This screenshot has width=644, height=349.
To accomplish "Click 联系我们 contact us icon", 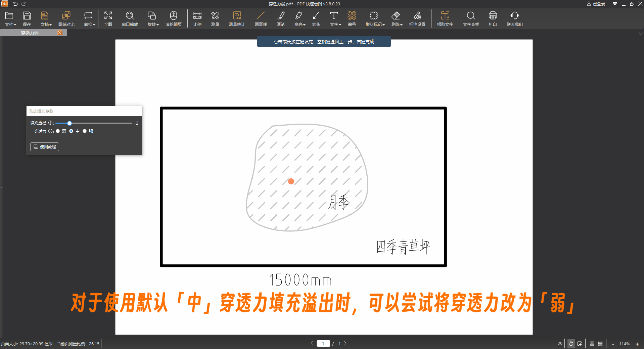I will tap(515, 19).
